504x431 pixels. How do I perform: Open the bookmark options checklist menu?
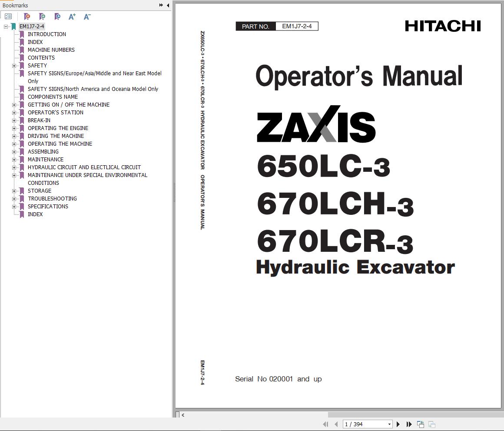coord(8,17)
